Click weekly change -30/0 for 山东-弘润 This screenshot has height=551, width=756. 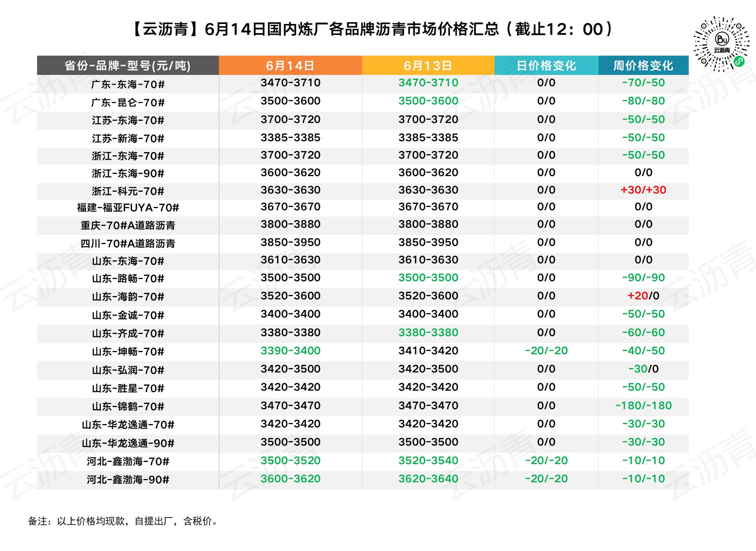coord(643,369)
